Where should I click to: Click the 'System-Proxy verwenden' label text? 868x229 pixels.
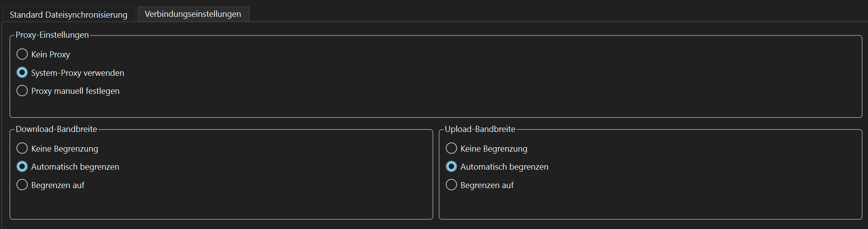coord(78,73)
